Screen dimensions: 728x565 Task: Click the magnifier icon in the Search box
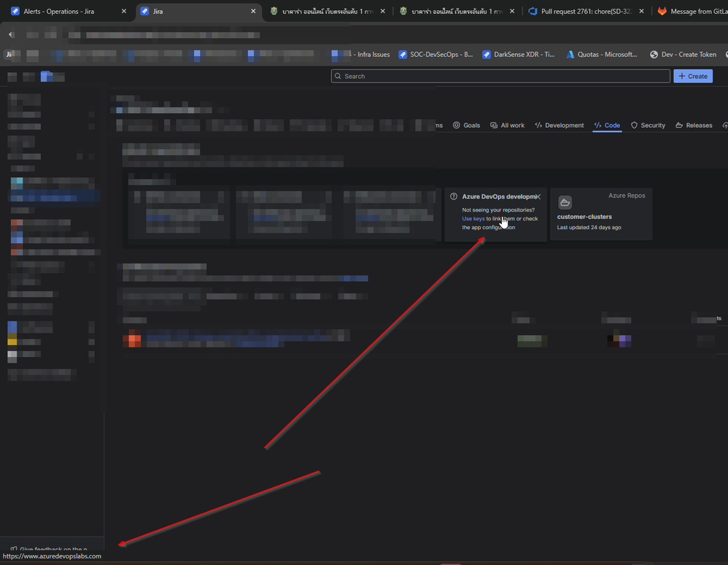click(338, 76)
